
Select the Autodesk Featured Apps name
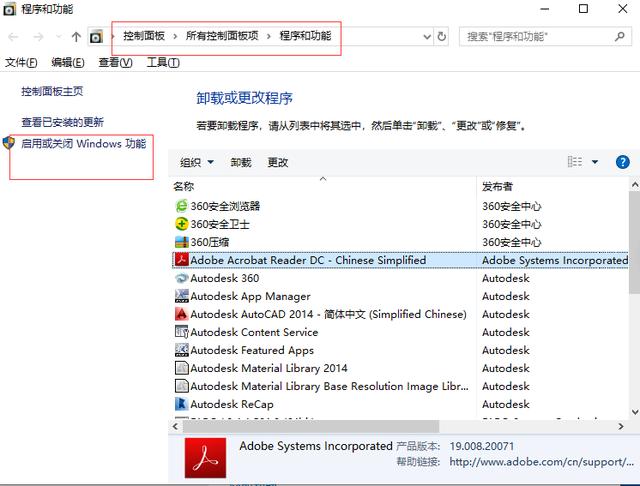click(x=252, y=350)
